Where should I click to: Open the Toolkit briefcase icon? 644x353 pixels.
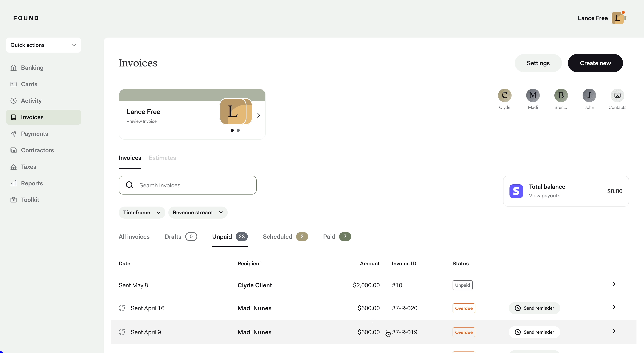click(x=14, y=200)
